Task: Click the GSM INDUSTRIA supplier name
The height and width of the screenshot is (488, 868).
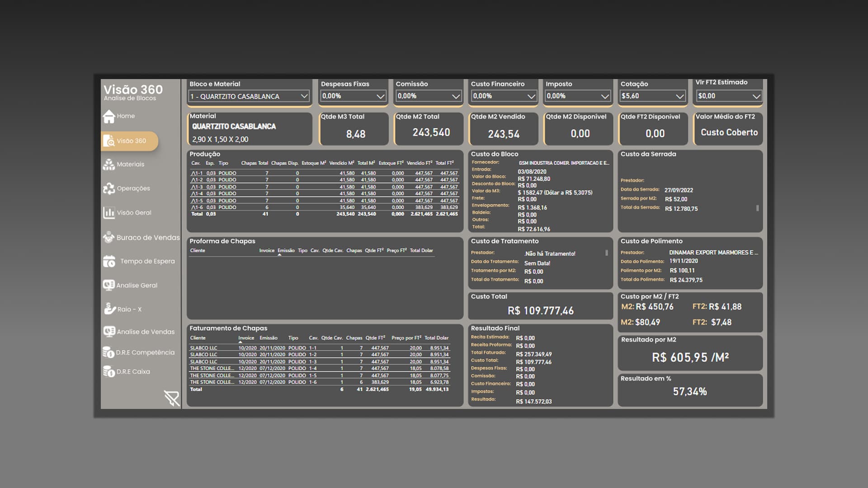Action: pos(564,163)
